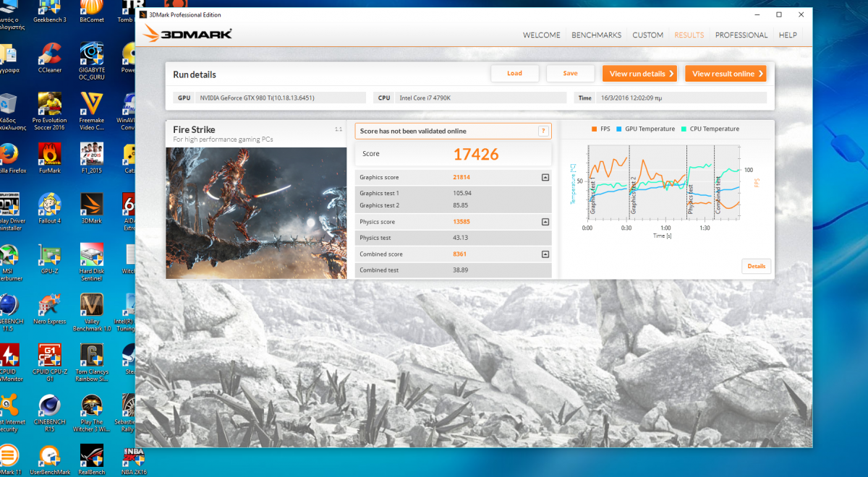
Task: Open Play The Witcher 3 shortcut
Action: (x=92, y=413)
